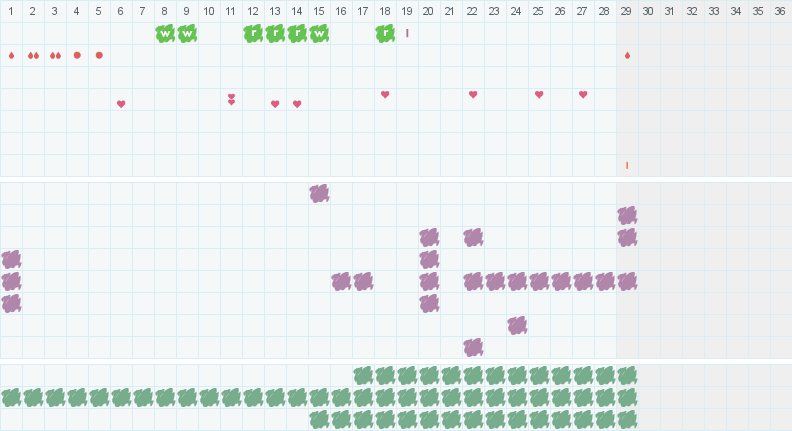Image resolution: width=792 pixels, height=431 pixels.
Task: Select the day 36 column header
Action: coord(780,11)
